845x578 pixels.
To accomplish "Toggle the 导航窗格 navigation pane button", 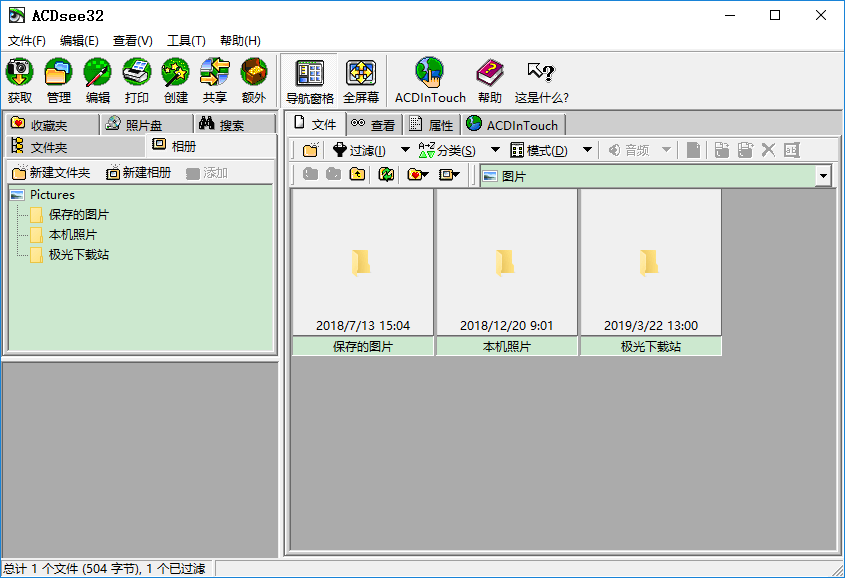I will click(x=310, y=81).
